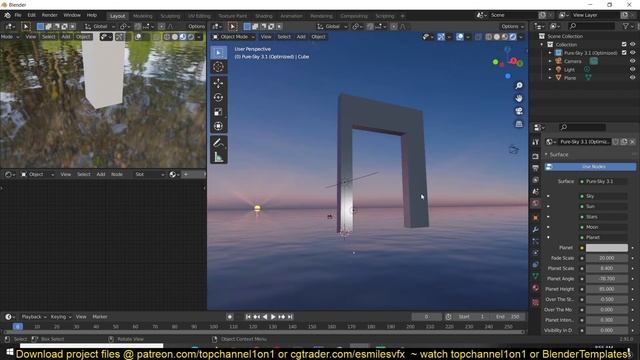Hide Light using its eye icon
640x360 pixels.
(x=632, y=69)
